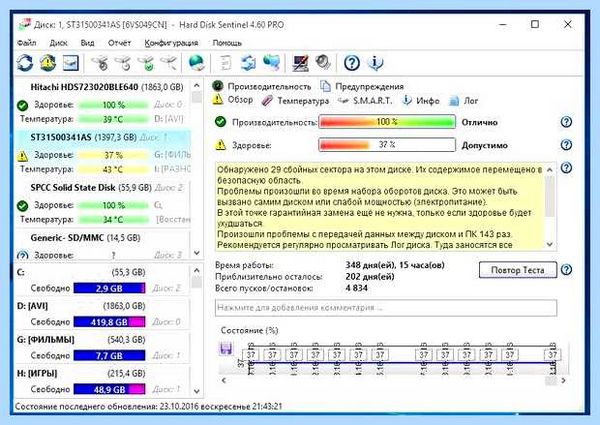600x425 pixels.
Task: Click help icon beside the yellow description box
Action: pos(566,168)
